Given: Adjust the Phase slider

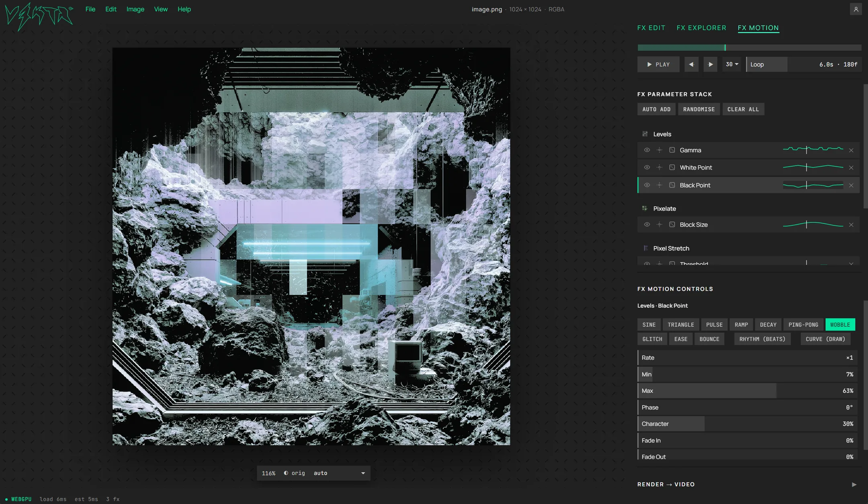Looking at the screenshot, I should [x=747, y=407].
